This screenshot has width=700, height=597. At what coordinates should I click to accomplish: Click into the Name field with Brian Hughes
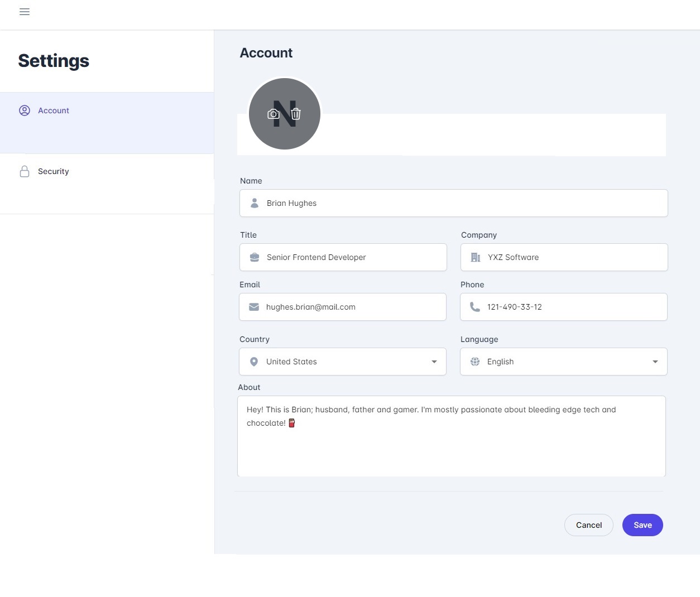click(453, 203)
